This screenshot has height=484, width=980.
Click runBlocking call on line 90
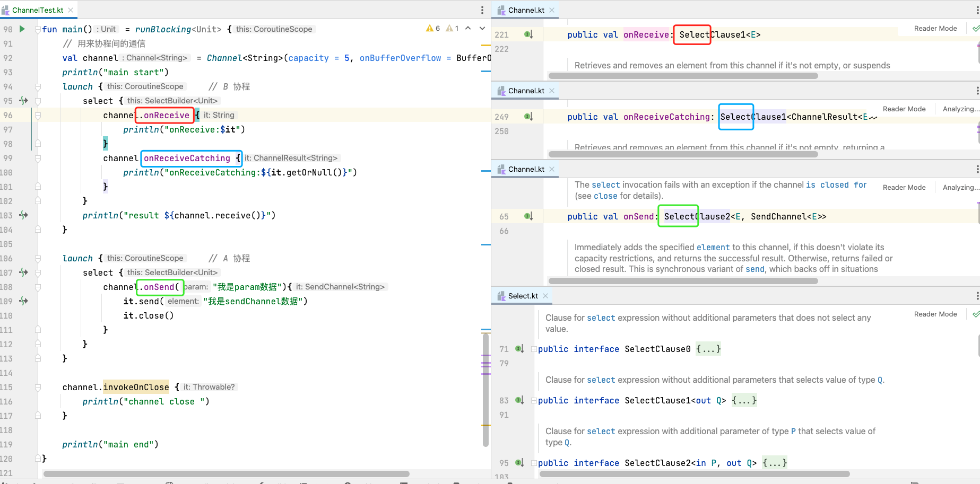point(162,29)
